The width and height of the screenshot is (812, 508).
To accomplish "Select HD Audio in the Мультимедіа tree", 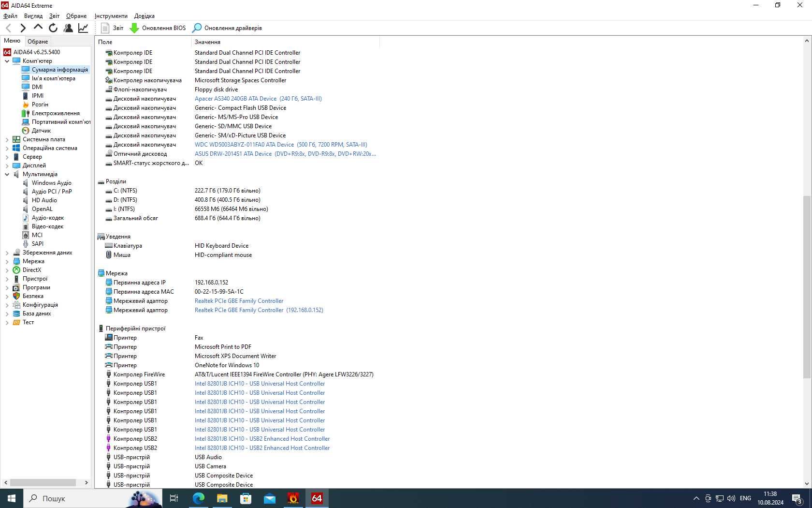I will click(x=44, y=200).
